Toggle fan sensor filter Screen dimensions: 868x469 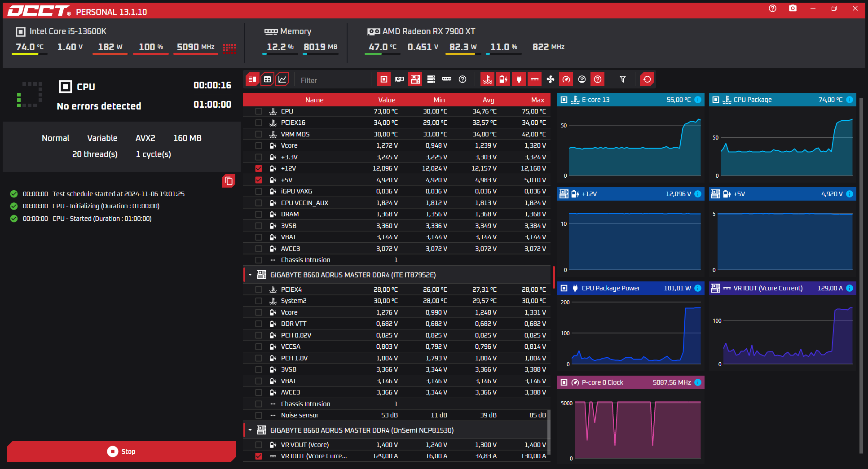[x=551, y=79]
